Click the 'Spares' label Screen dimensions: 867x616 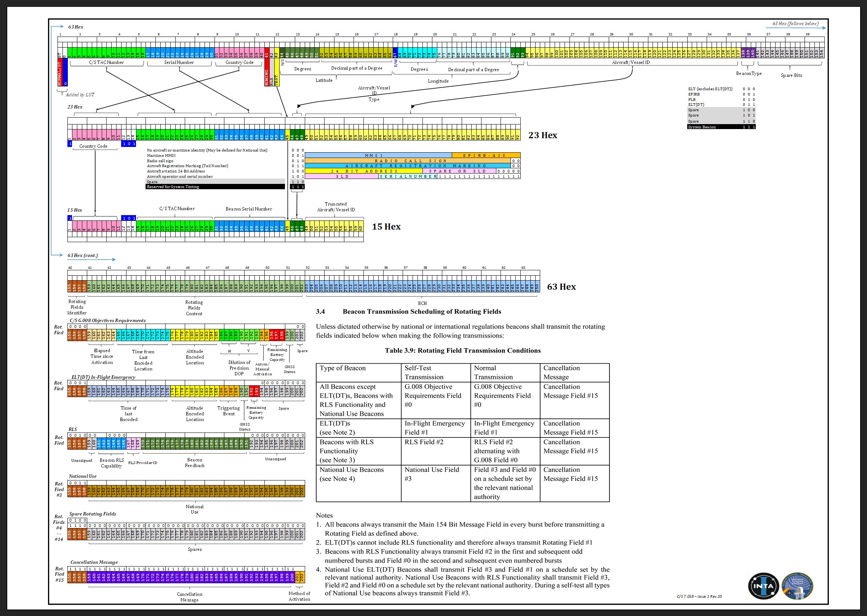(x=195, y=549)
